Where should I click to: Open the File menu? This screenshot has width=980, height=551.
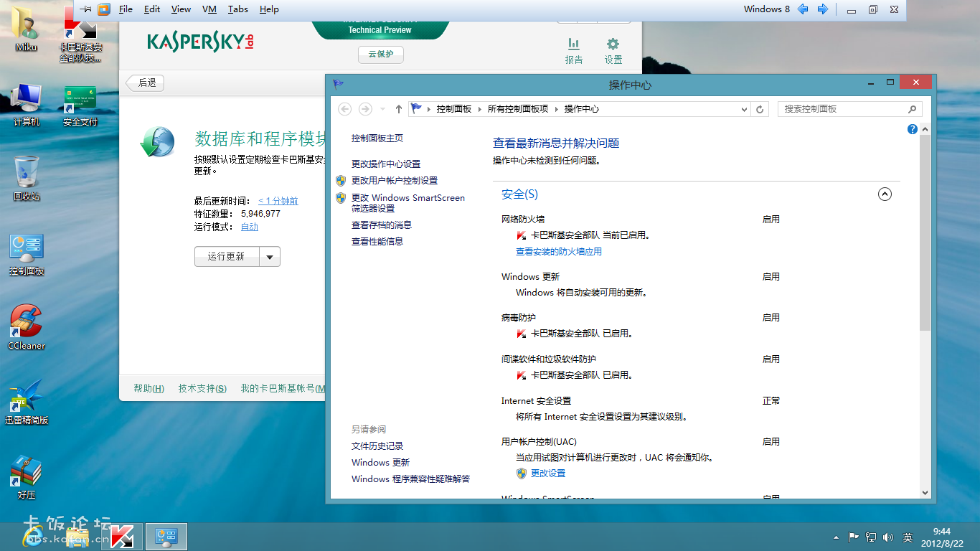point(126,9)
